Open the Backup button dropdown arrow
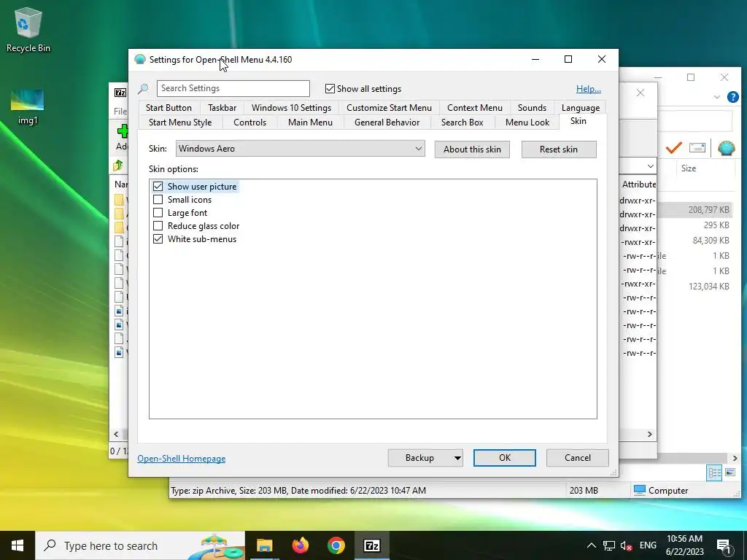 click(457, 458)
